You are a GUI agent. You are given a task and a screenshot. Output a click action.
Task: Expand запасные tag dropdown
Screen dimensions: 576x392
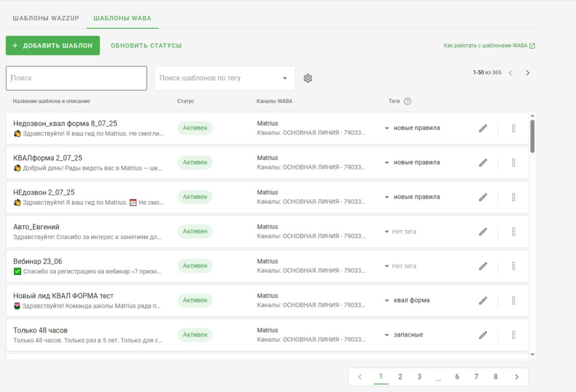tap(387, 335)
